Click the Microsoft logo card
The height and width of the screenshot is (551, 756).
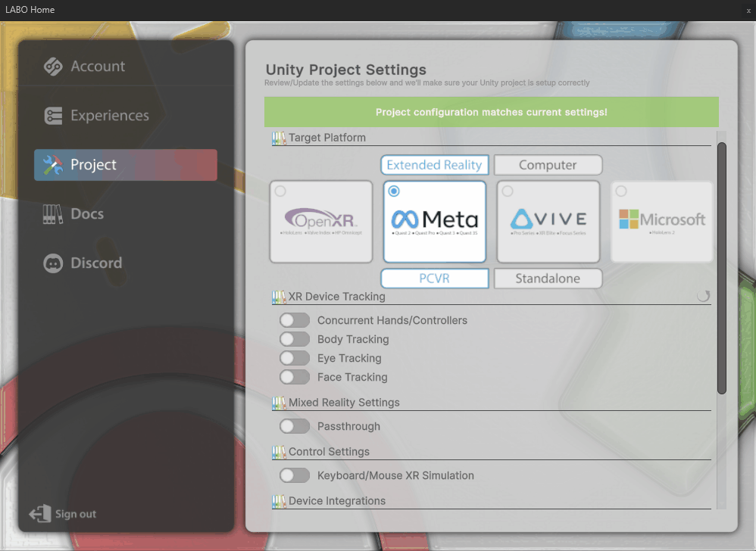(x=661, y=222)
